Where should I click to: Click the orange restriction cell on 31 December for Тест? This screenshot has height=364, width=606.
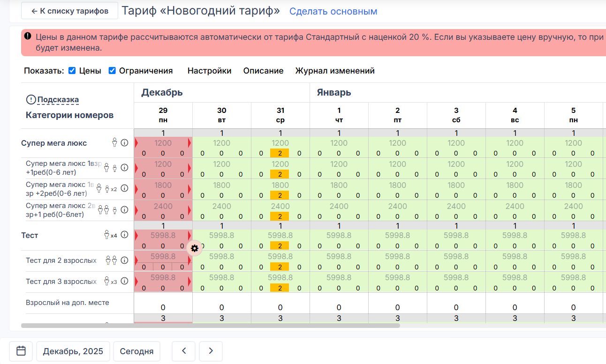pos(280,245)
